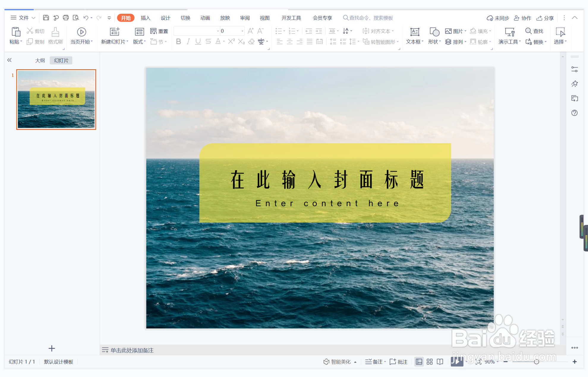Start slideshow from current page 当页开始
Screen dimensions: 588x377
[81, 36]
